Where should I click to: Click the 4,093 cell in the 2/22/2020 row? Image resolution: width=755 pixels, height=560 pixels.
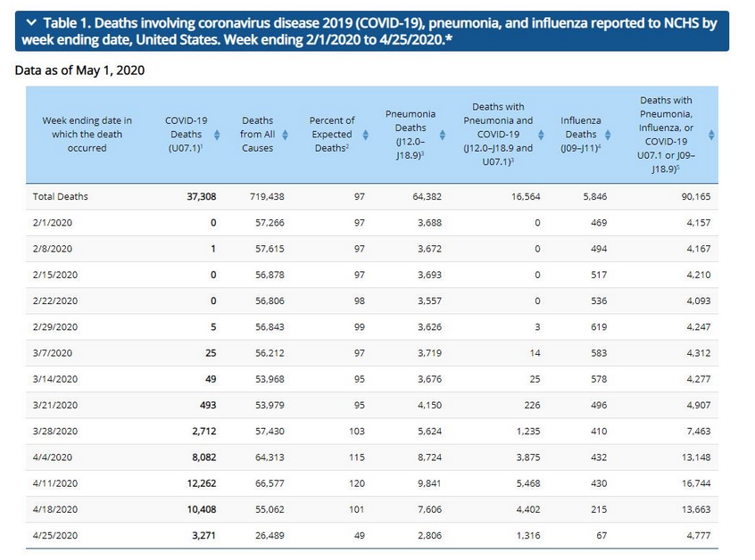[699, 301]
